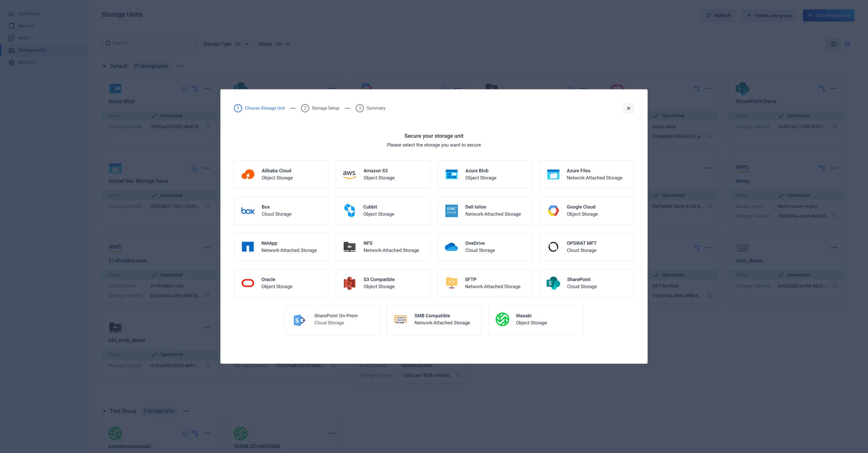Pick the Azure Blob storage icon
The height and width of the screenshot is (453, 868).
tap(451, 174)
